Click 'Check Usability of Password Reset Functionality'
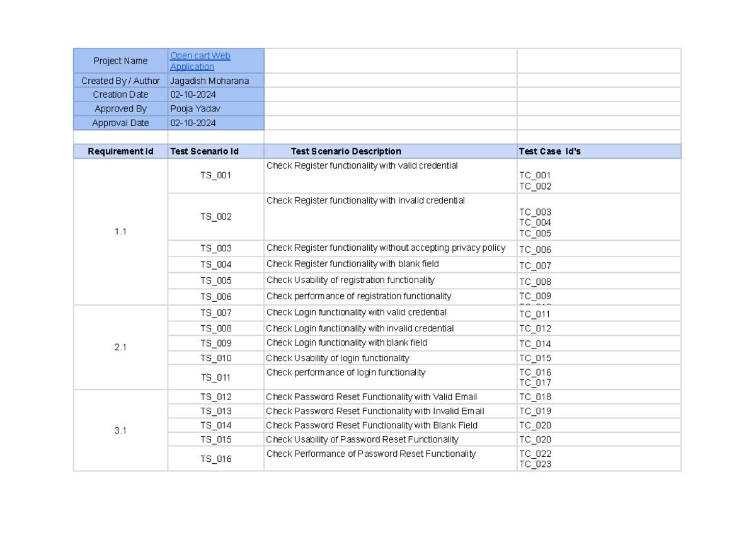The height and width of the screenshot is (535, 756). click(362, 440)
